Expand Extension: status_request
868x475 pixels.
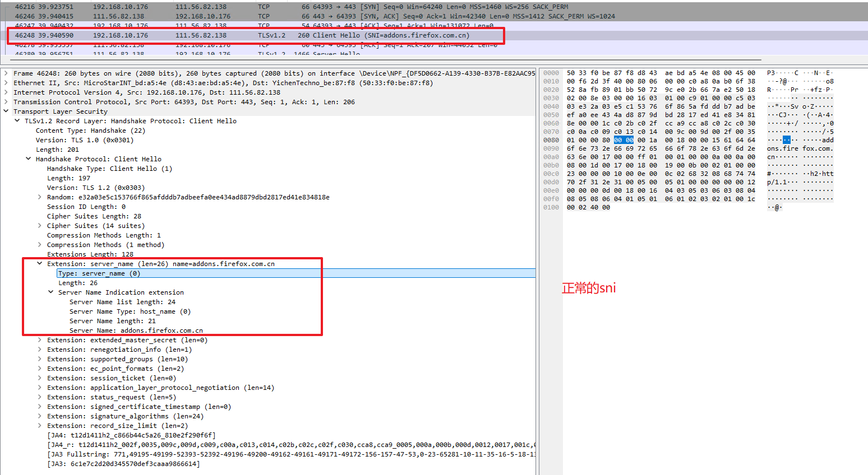pyautogui.click(x=40, y=397)
